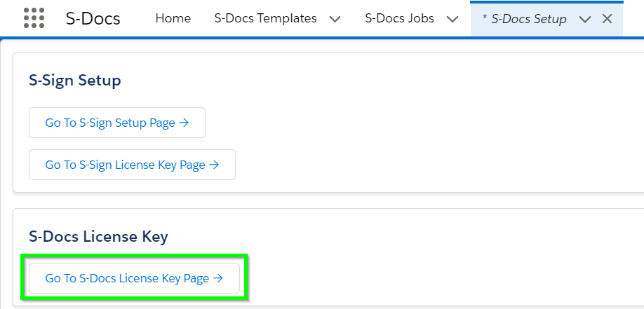This screenshot has height=309, width=644.
Task: Expand the S-Docs Templates chevron menu
Action: [335, 20]
